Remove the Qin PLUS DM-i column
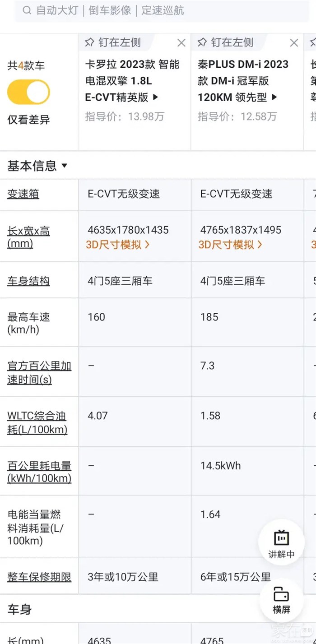 294,43
